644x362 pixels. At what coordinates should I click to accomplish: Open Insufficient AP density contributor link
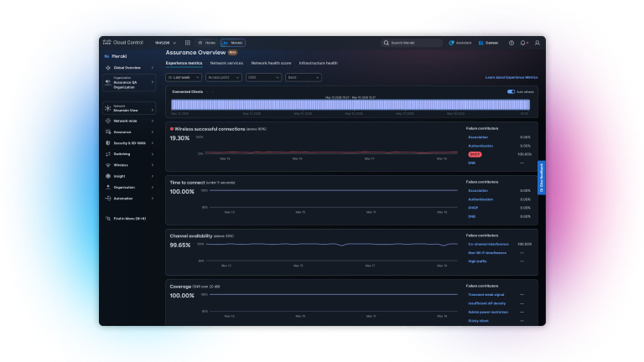[486, 303]
